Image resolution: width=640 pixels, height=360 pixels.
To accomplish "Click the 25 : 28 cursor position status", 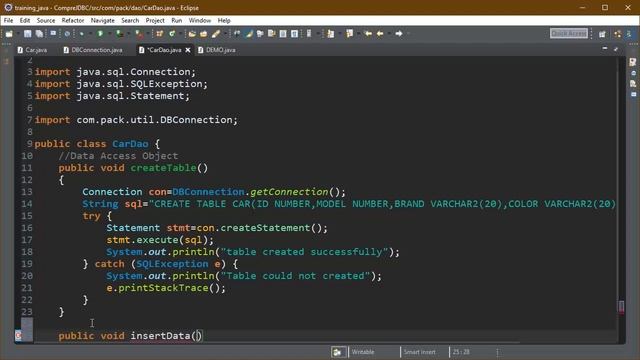I will point(461,352).
